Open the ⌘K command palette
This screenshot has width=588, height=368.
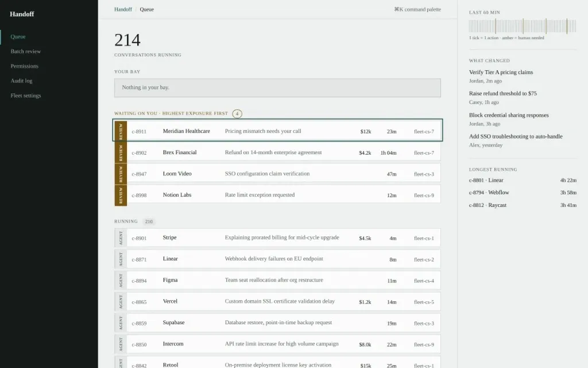coord(417,9)
